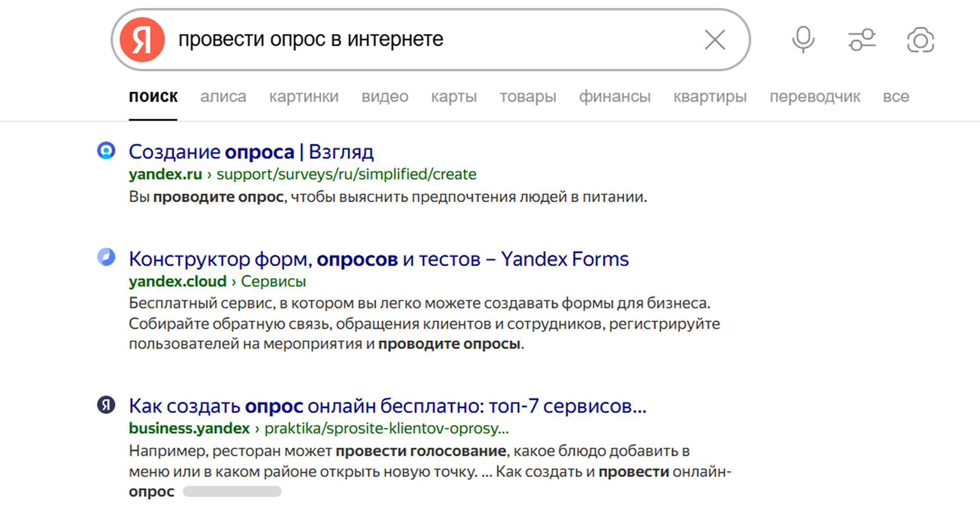Expand the 'все' services tab
Screen dimensions: 980x520
pyautogui.click(x=896, y=96)
